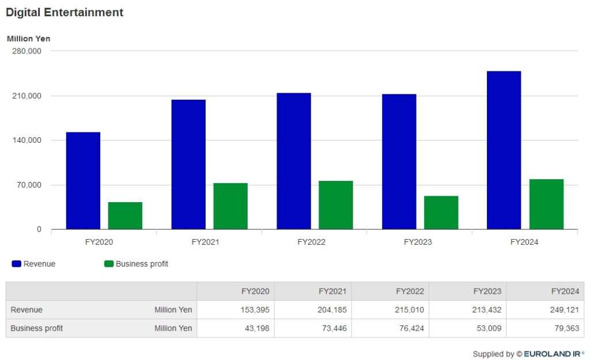Viewport: 590px width, 364px height.
Task: Click the FY2021 Business profit bar
Action: pos(230,206)
